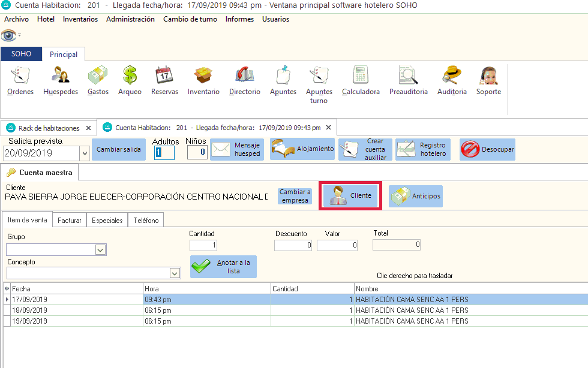Open Arqueo dollar sign icon
Screen dimensions: 588x368
click(130, 81)
